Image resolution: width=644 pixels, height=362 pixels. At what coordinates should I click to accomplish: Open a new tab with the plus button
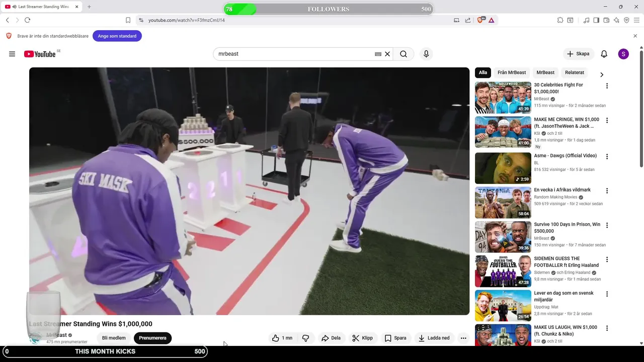click(x=89, y=7)
